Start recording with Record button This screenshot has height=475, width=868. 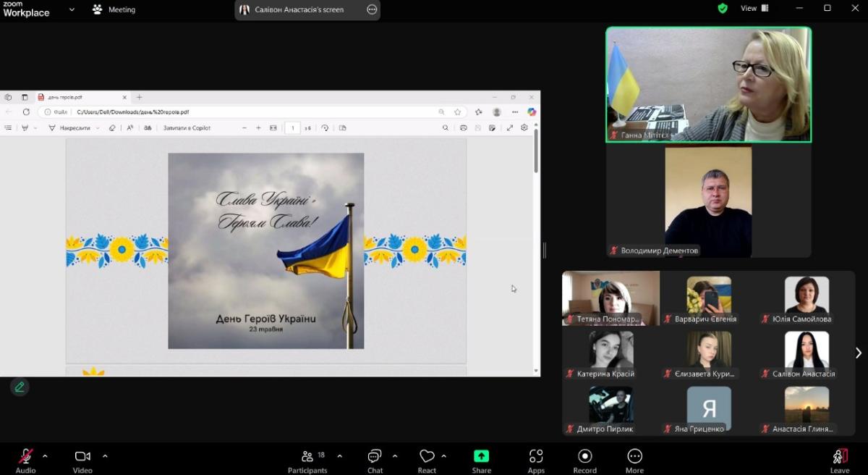(584, 461)
